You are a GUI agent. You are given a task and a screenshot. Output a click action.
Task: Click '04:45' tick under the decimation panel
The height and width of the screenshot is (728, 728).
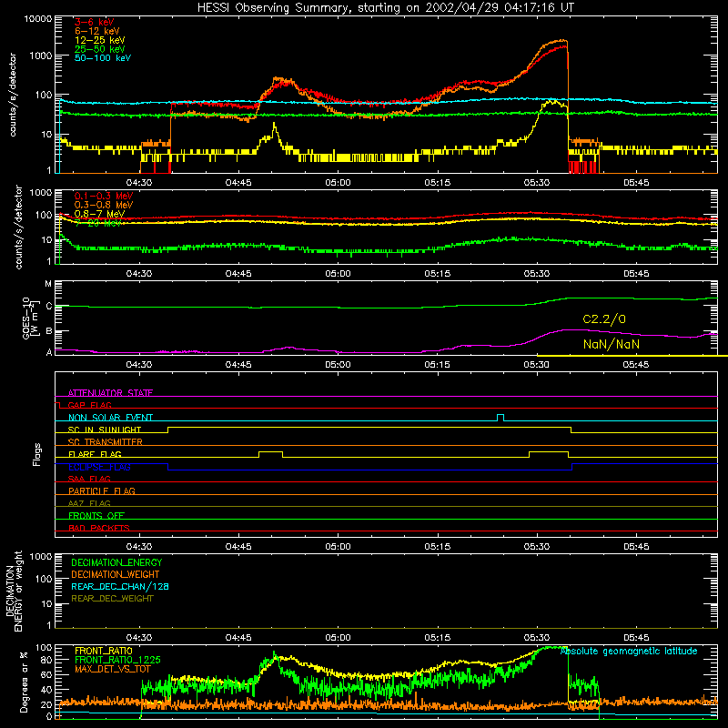click(x=238, y=638)
